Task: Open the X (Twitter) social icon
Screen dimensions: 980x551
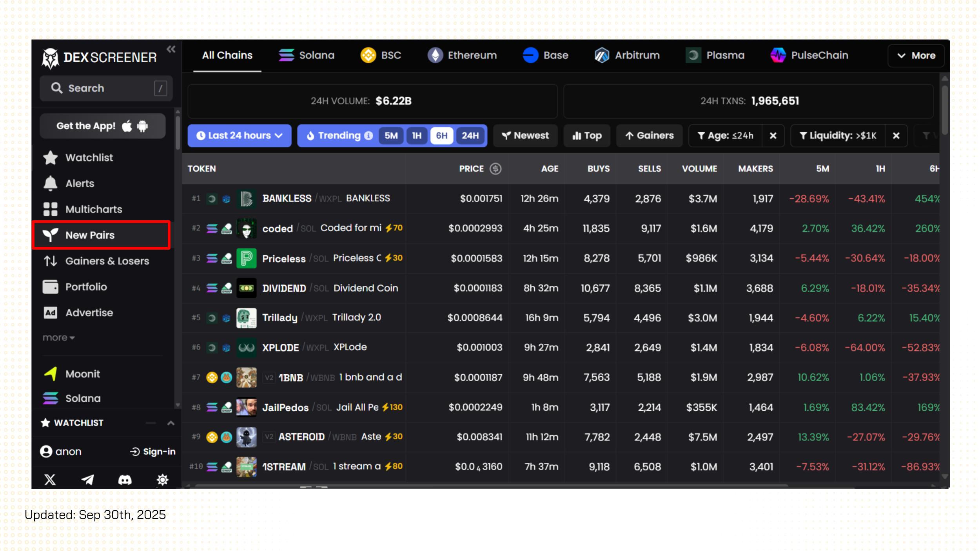Action: coord(50,479)
